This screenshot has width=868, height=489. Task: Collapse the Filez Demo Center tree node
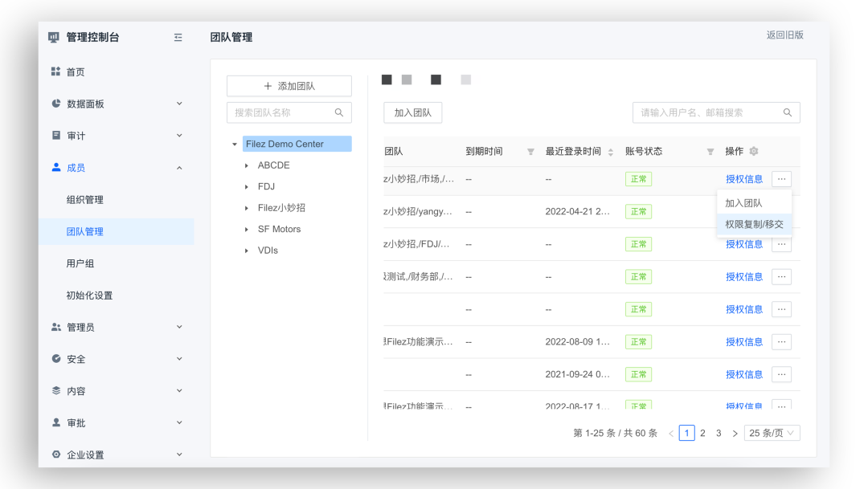click(235, 144)
